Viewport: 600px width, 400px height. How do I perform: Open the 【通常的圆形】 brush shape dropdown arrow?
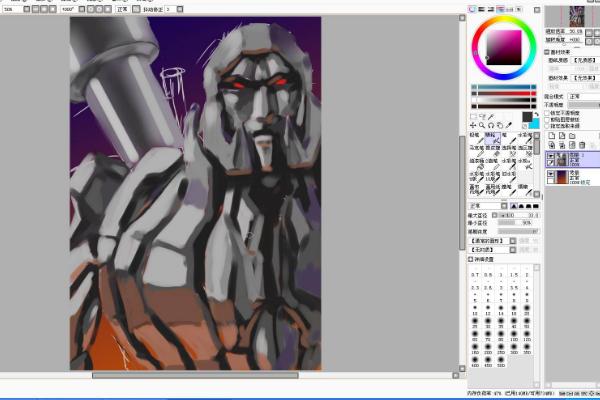click(513, 241)
